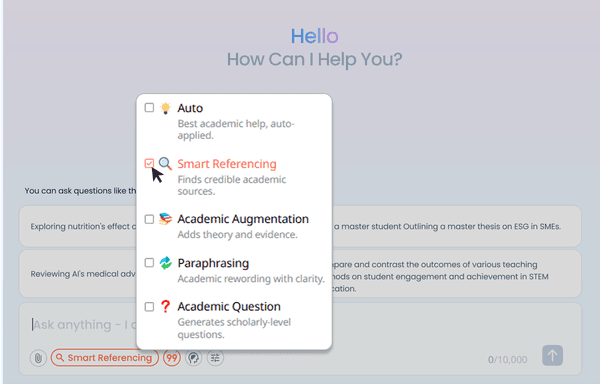Check the Paraphrasing checkbox
The height and width of the screenshot is (384, 600).
[x=149, y=263]
